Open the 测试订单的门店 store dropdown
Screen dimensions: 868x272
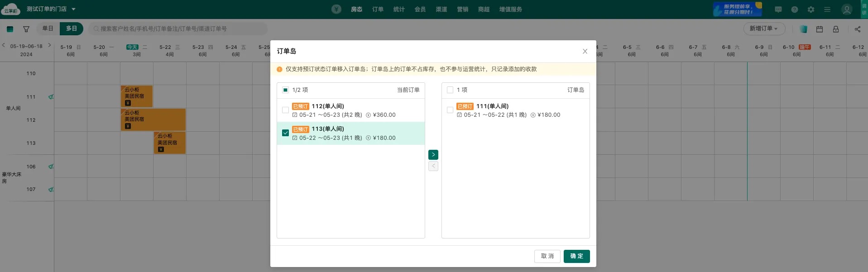coord(51,9)
